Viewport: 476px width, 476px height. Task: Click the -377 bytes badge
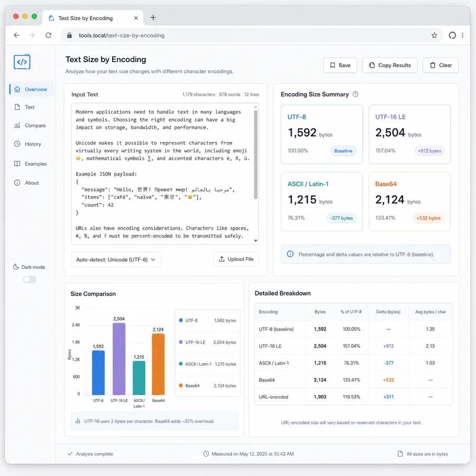click(x=342, y=218)
